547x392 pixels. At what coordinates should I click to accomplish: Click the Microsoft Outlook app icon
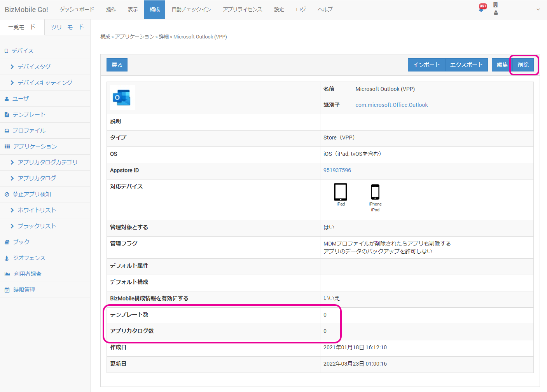122,98
